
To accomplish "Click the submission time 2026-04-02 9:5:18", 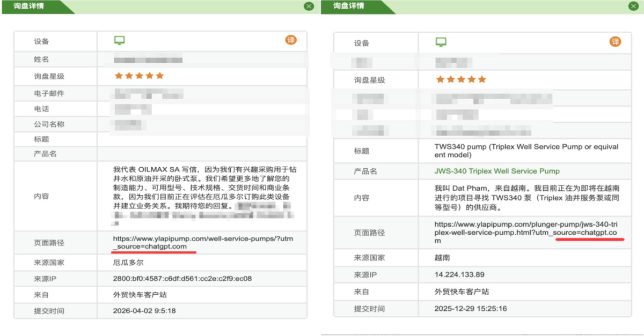I will tap(144, 310).
